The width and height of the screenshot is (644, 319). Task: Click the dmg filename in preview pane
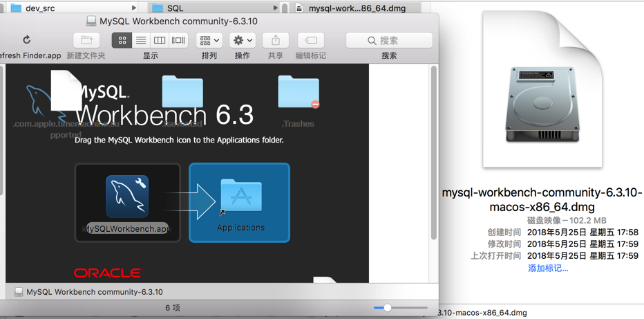542,199
